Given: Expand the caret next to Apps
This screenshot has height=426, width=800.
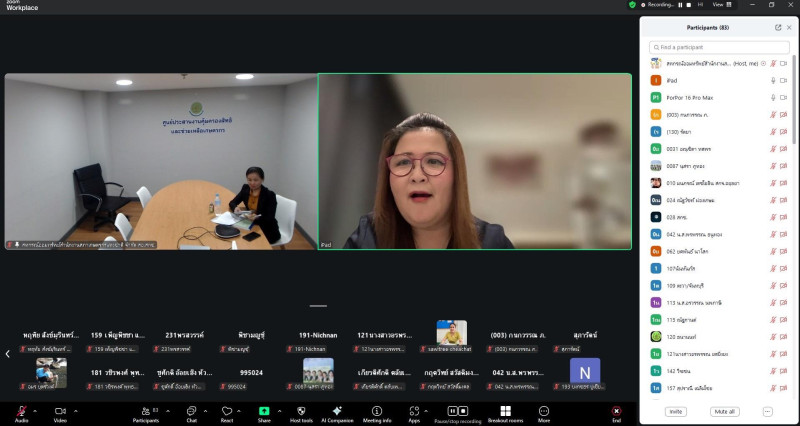Looking at the screenshot, I should tap(426, 411).
